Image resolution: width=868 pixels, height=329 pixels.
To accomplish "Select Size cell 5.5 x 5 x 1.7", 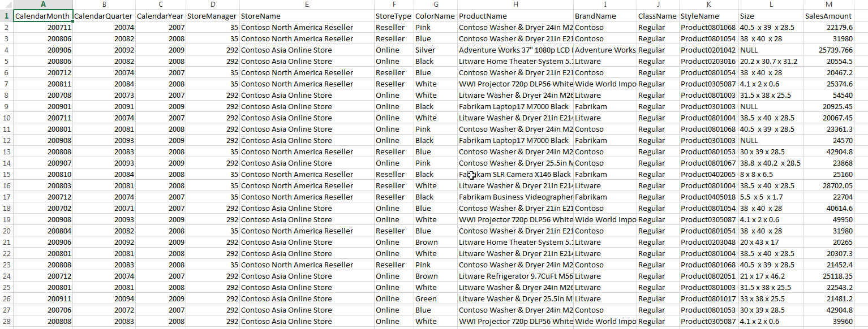I will click(x=771, y=197).
